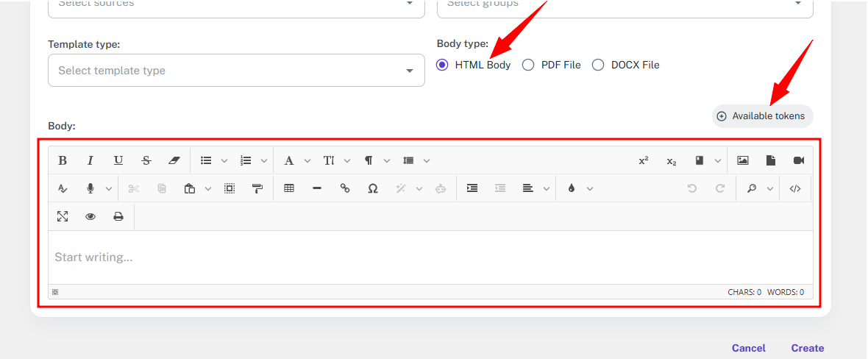
Task: Click the Create button
Action: [807, 348]
